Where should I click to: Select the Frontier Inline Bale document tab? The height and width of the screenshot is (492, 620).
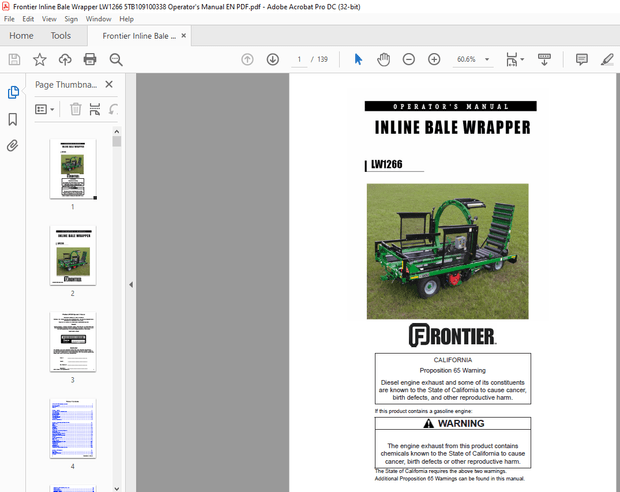[139, 36]
